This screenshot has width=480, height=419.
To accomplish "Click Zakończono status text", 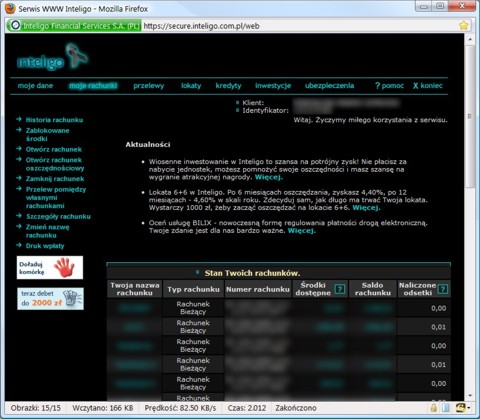I will pyautogui.click(x=296, y=408).
